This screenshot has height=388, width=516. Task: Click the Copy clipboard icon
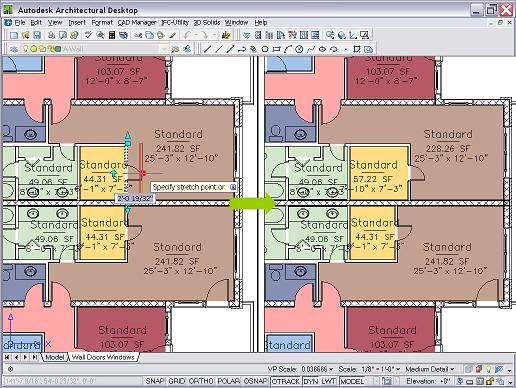coord(149,35)
